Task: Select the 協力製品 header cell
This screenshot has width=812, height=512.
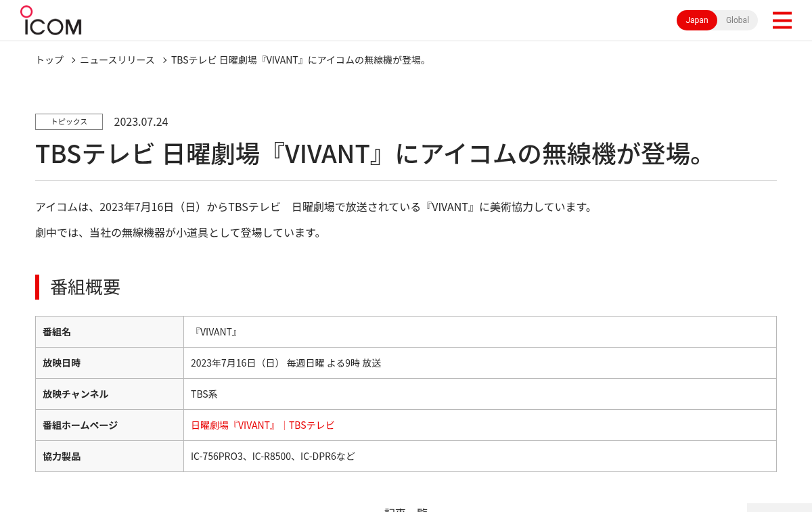Action: [110, 457]
